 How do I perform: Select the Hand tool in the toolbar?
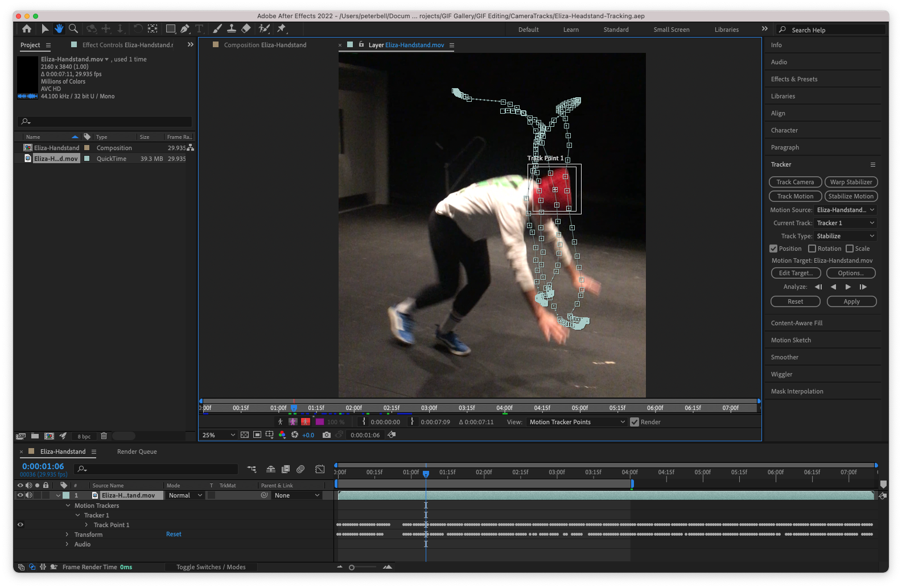[x=59, y=29]
